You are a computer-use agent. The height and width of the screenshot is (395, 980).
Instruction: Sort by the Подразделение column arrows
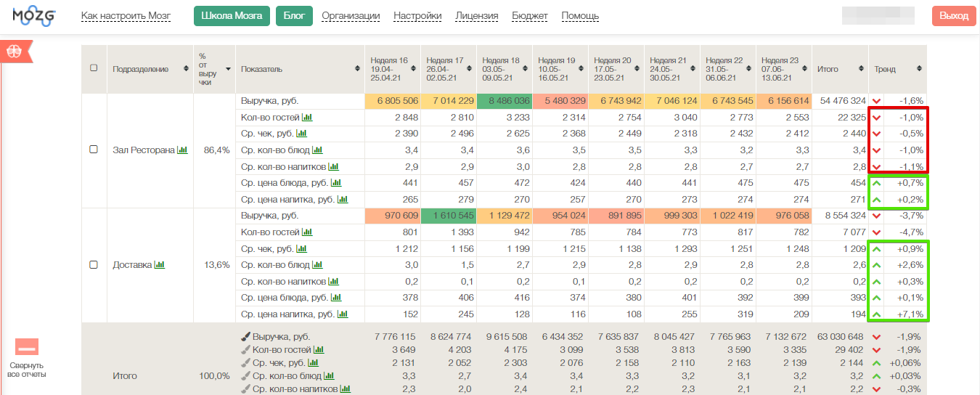click(x=186, y=69)
